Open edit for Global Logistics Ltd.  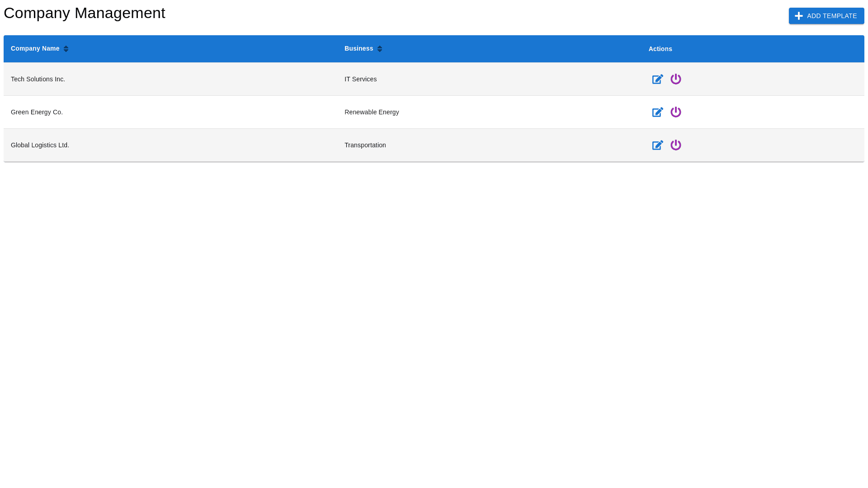tap(657, 145)
